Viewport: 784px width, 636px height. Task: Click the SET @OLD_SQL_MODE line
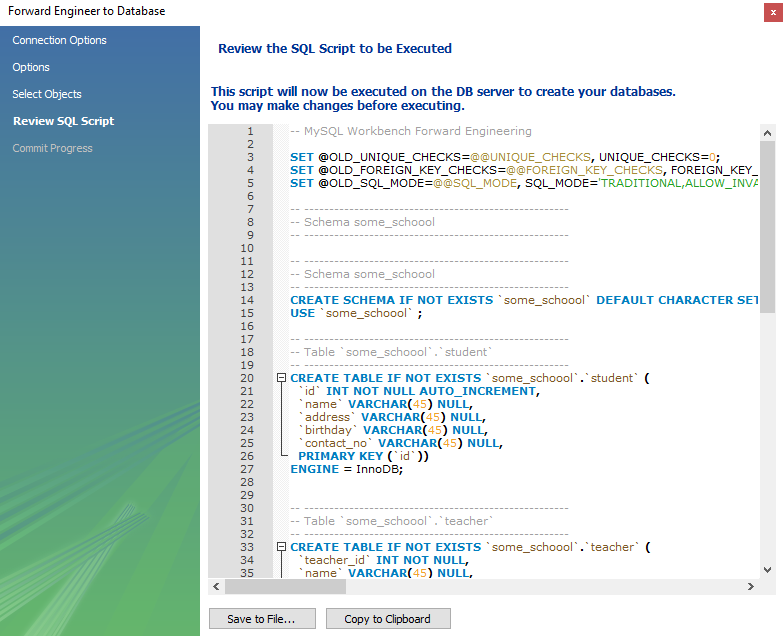point(524,183)
